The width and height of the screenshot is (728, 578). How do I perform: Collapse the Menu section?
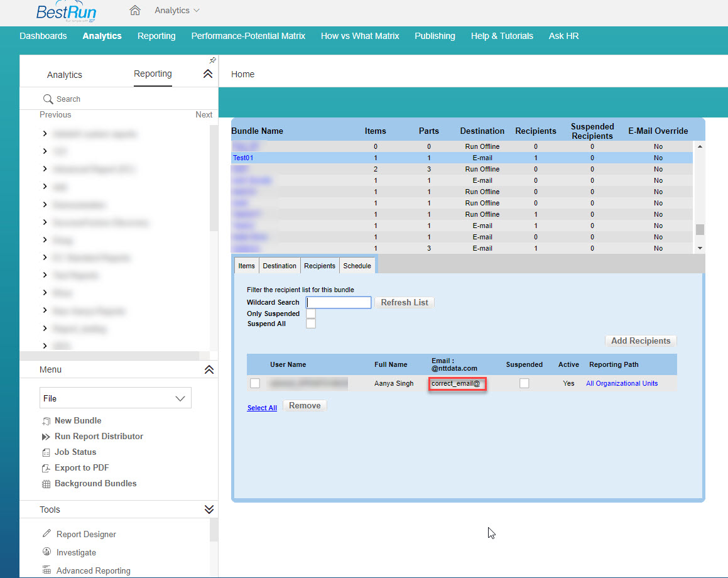pyautogui.click(x=209, y=369)
